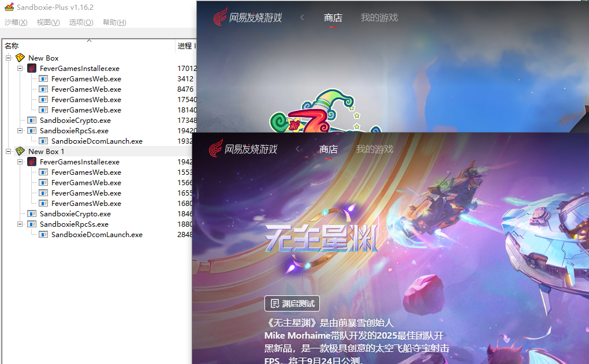Click the 渊启测试 button
Image resolution: width=589 pixels, height=364 pixels.
click(292, 303)
